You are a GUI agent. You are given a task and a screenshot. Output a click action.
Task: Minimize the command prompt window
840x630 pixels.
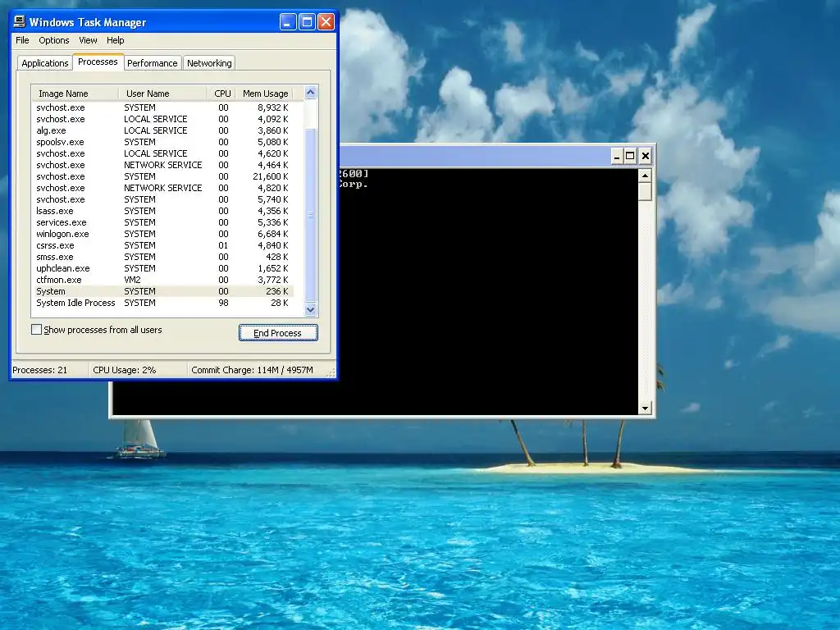click(x=617, y=157)
